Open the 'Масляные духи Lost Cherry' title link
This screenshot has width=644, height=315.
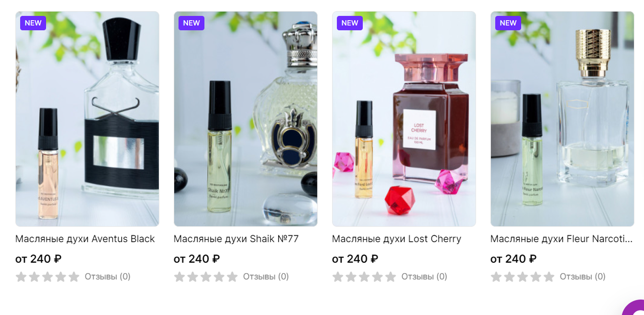[x=396, y=239]
